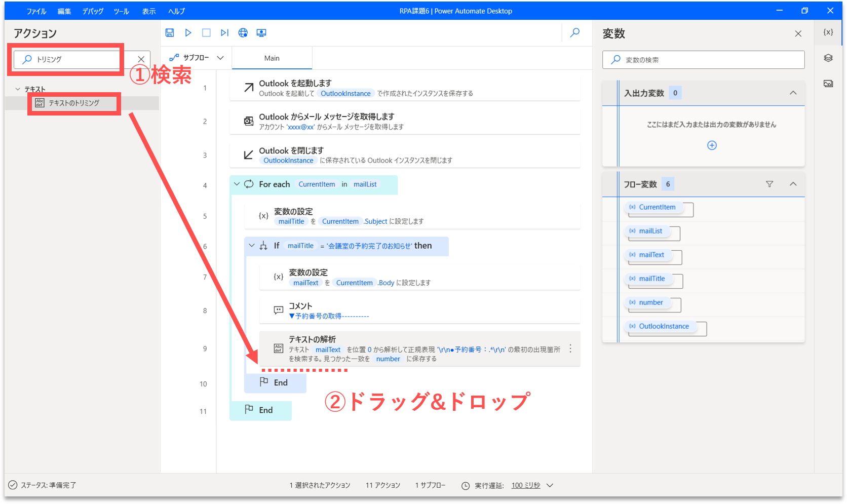This screenshot has height=504, width=847.
Task: Open the desktop recorder icon
Action: point(261,33)
